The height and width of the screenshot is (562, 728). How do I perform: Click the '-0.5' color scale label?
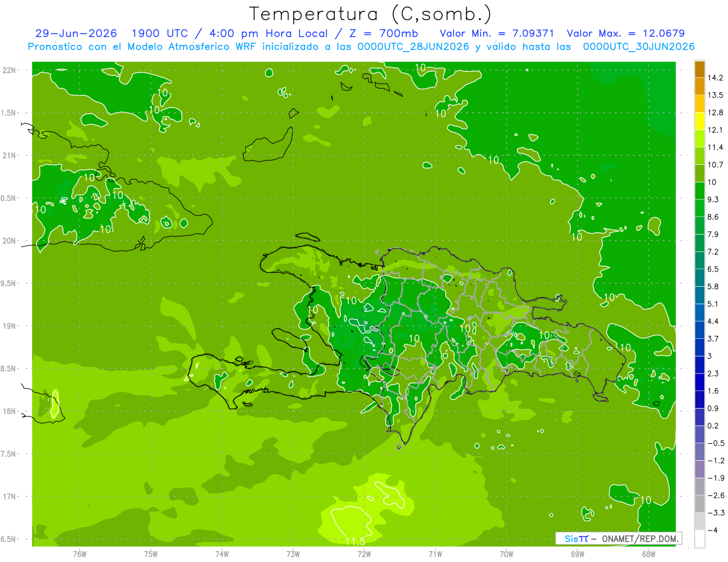point(715,443)
